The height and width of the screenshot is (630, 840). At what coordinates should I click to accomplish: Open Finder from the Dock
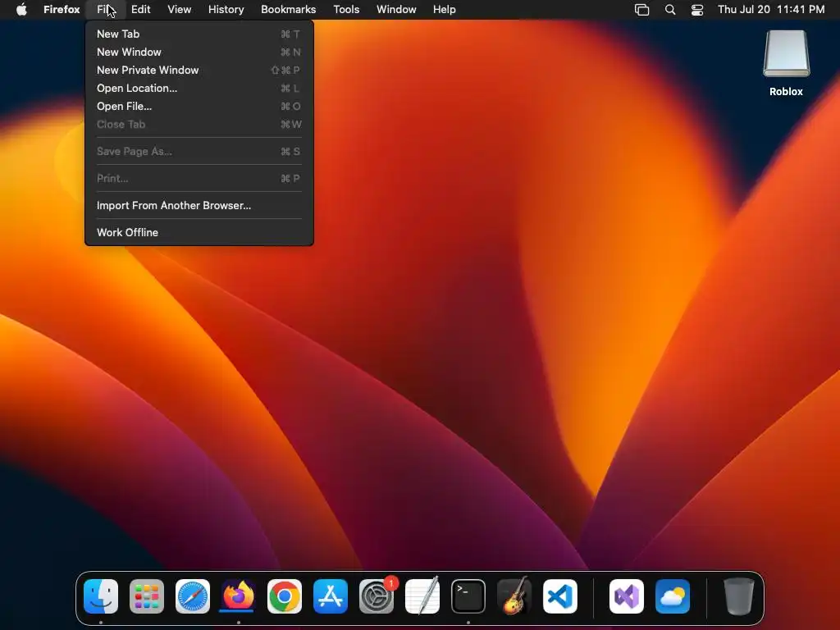pos(101,596)
